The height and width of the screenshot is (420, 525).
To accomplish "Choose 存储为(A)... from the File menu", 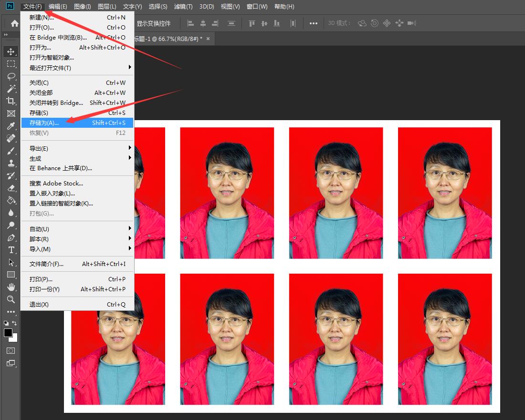I will [x=44, y=123].
